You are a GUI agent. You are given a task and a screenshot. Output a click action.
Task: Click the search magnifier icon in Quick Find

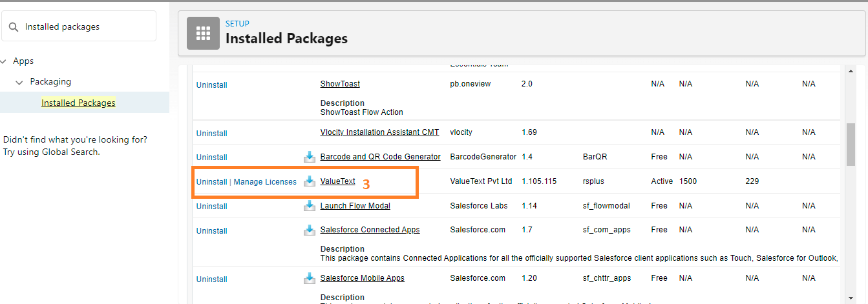[13, 26]
